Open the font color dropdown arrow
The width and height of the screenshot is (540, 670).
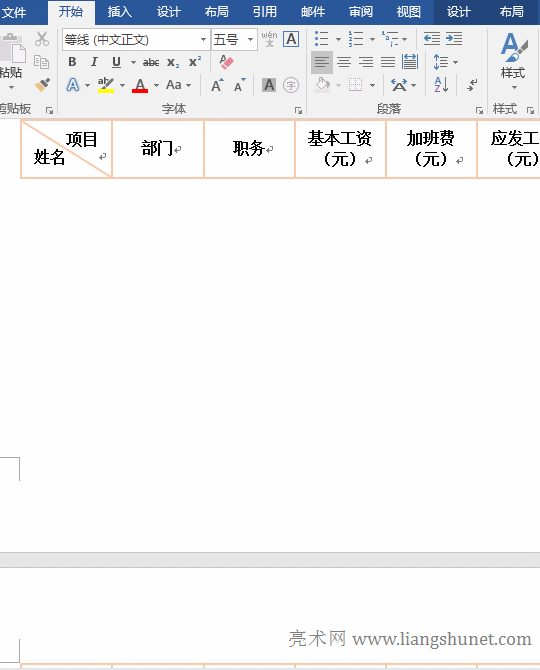click(156, 85)
